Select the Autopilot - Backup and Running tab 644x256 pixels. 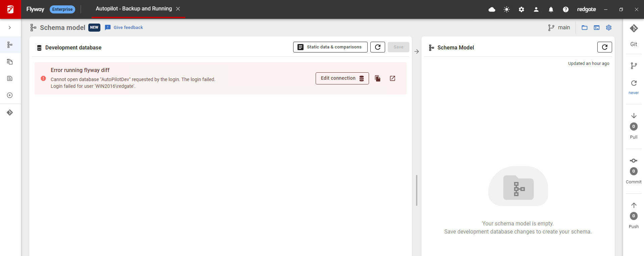[x=134, y=9]
